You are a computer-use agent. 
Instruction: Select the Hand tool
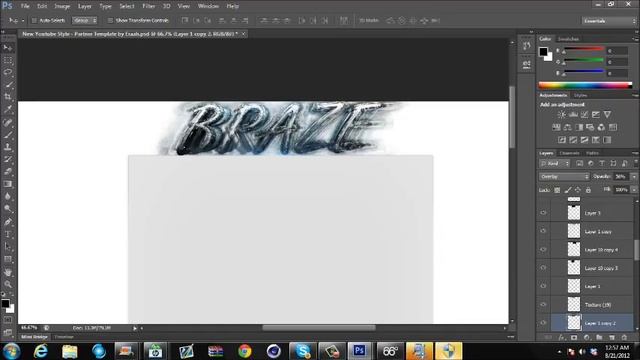click(8, 272)
